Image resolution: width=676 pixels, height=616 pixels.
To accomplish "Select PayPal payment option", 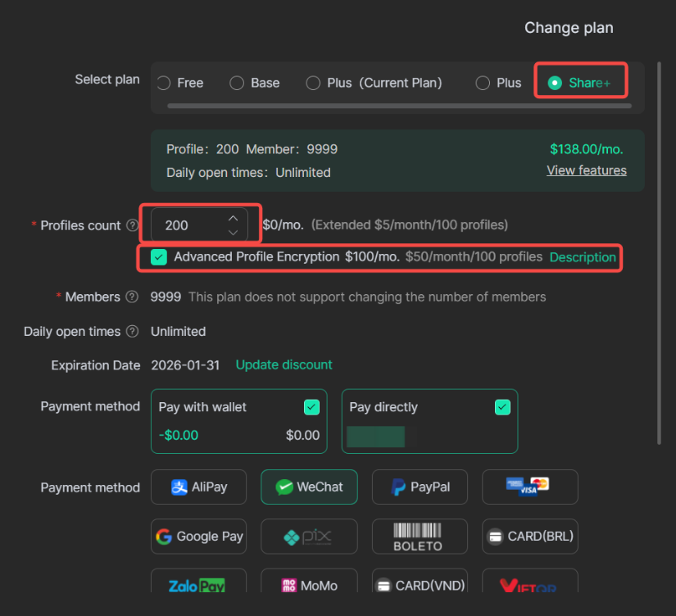I will [x=420, y=487].
